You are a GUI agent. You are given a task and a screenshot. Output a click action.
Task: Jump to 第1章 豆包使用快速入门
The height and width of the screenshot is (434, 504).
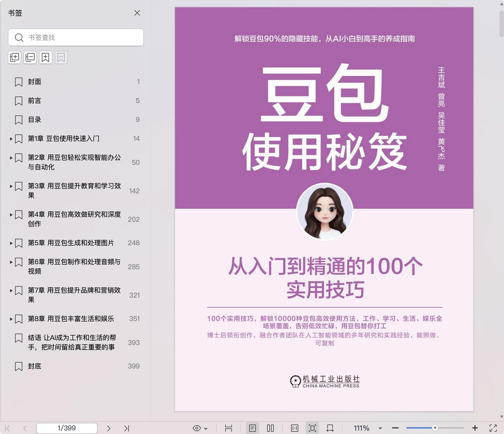(64, 139)
